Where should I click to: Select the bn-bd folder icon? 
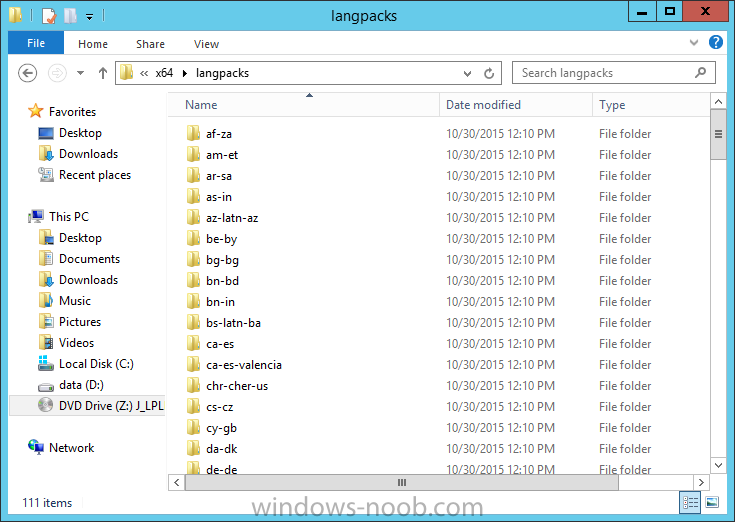193,281
